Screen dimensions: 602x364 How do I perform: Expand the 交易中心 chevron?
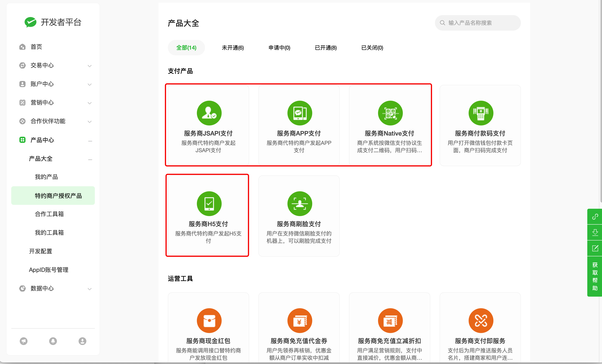pyautogui.click(x=90, y=66)
